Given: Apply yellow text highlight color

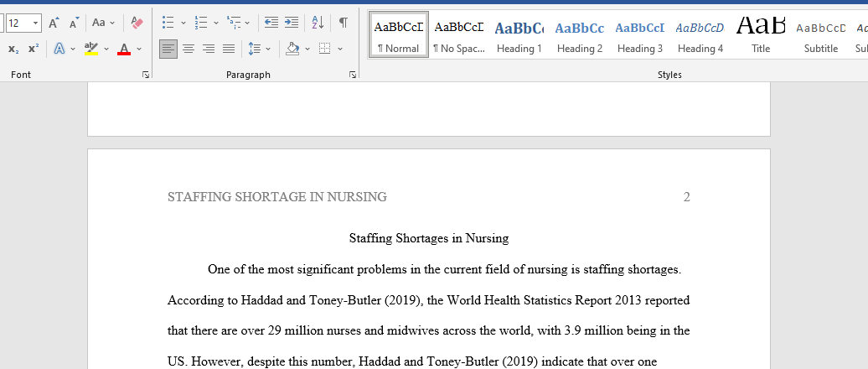Looking at the screenshot, I should pos(90,49).
